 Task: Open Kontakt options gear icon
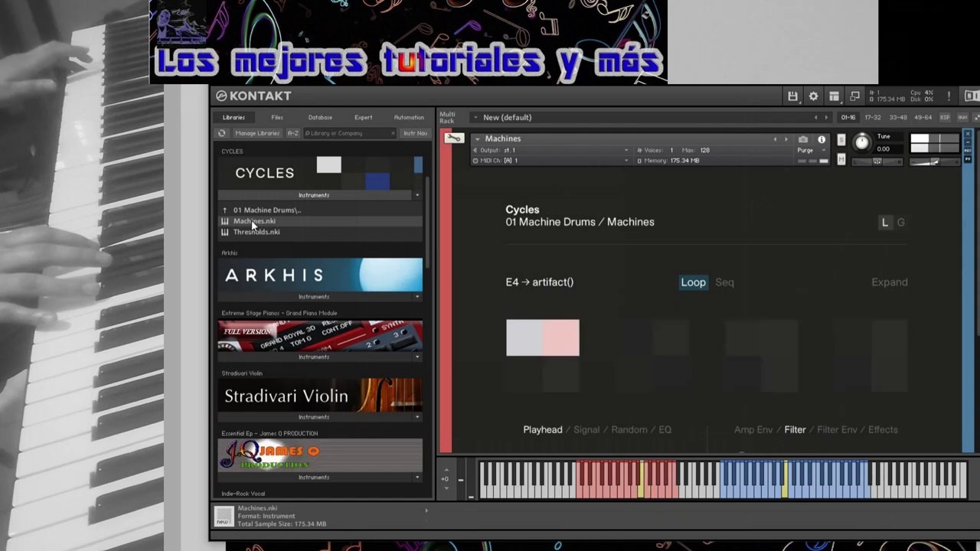click(813, 96)
